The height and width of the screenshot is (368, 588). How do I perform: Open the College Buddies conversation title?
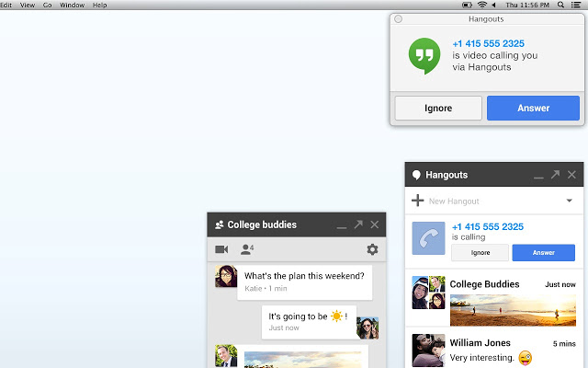(484, 284)
